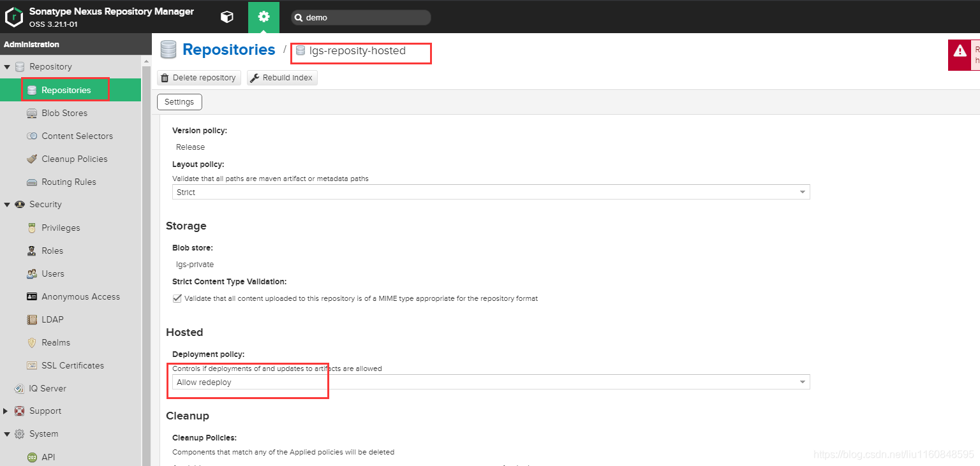
Task: Click the Blob Stores icon
Action: click(x=32, y=113)
